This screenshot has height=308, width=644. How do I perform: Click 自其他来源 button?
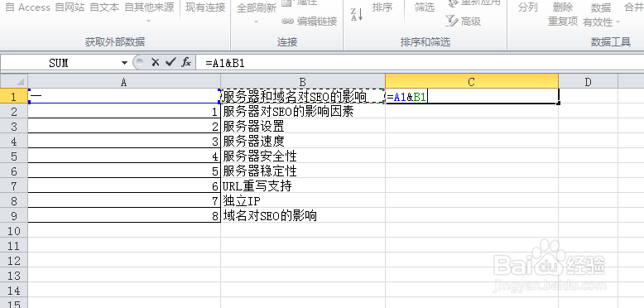pyautogui.click(x=149, y=7)
